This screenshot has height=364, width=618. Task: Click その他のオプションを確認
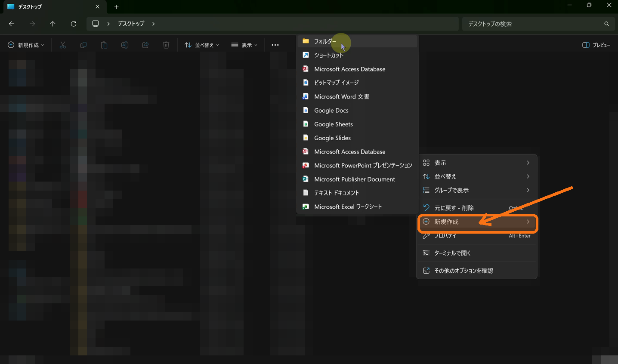[477, 271]
